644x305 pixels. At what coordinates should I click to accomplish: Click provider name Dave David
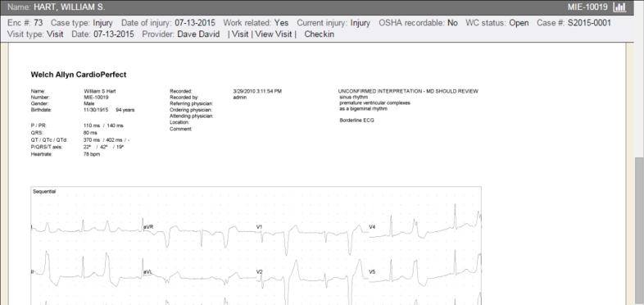point(198,34)
